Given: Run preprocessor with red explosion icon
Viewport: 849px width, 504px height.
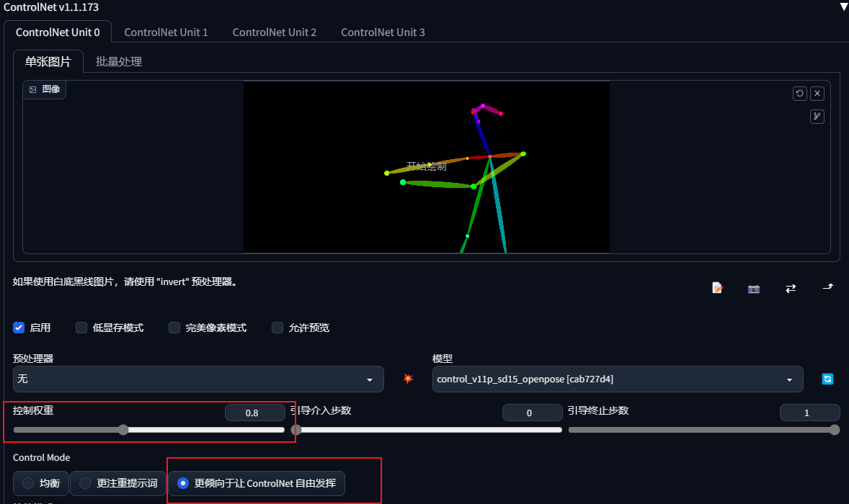Looking at the screenshot, I should point(408,379).
